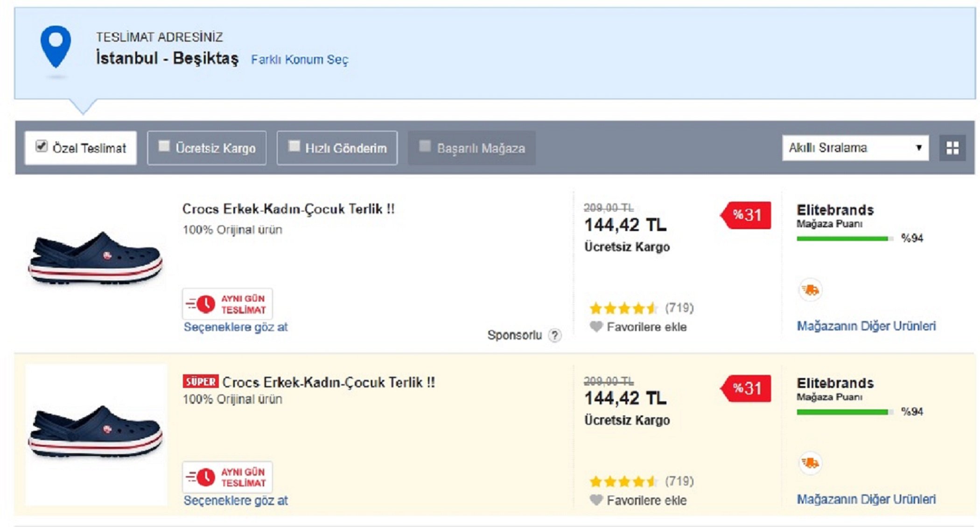Click heart icon in SÜPER Crocs listing
The image size is (980, 527).
click(596, 500)
